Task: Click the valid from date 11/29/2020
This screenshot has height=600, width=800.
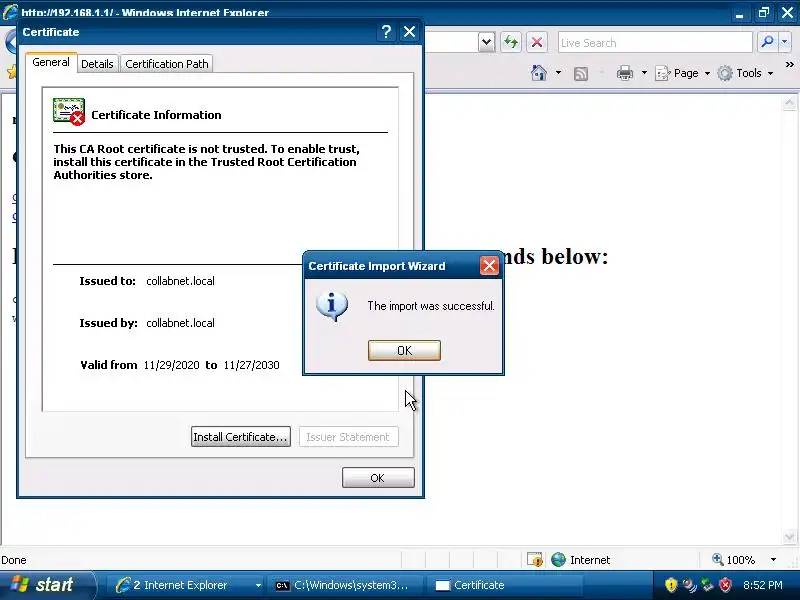Action: (171, 365)
